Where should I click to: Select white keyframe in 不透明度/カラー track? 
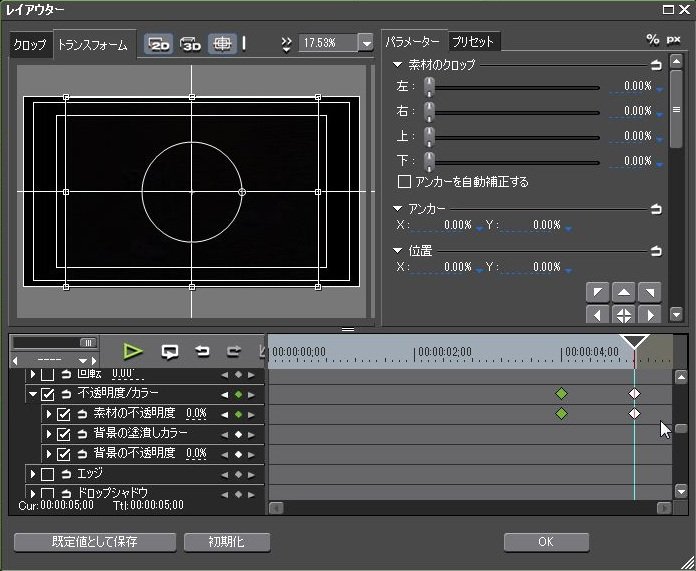(634, 393)
